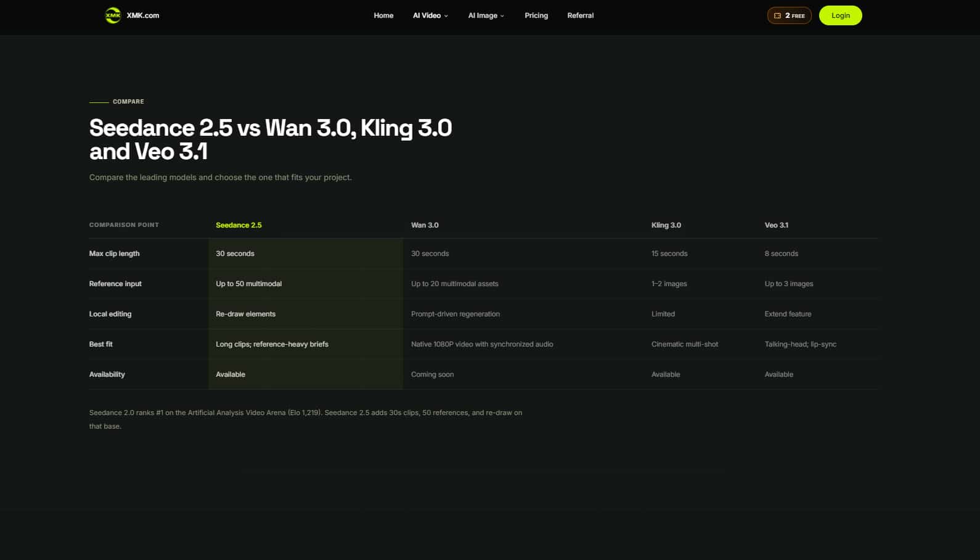Select the Seedance 2.5 column header

(239, 225)
